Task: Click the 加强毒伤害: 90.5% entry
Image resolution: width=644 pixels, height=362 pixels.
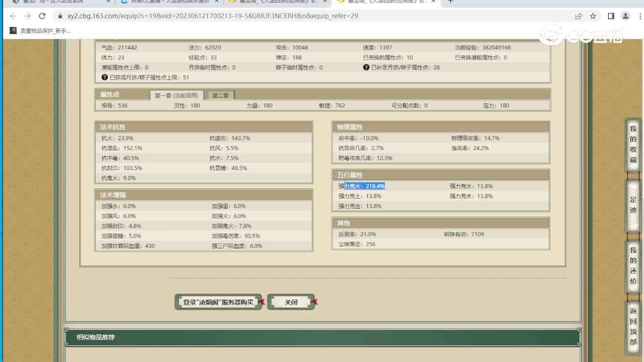Action: point(236,236)
